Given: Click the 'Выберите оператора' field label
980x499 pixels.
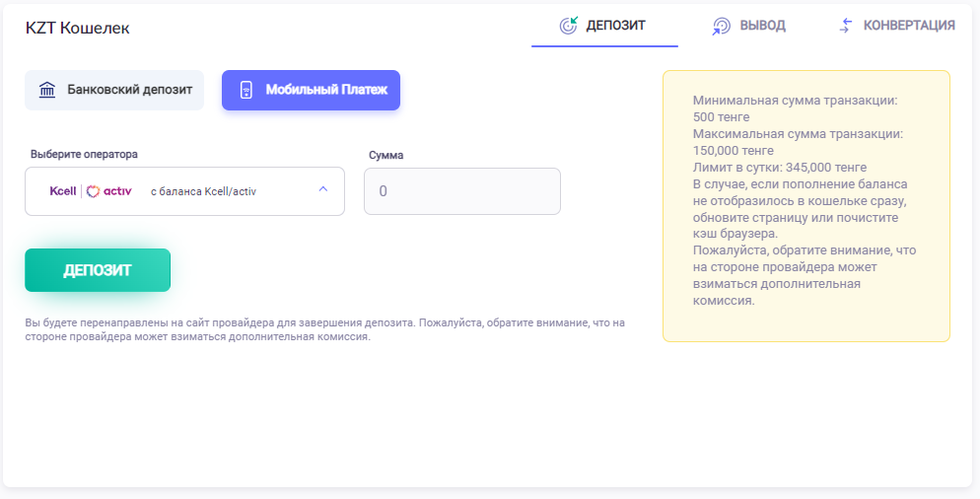Looking at the screenshot, I should [x=84, y=154].
